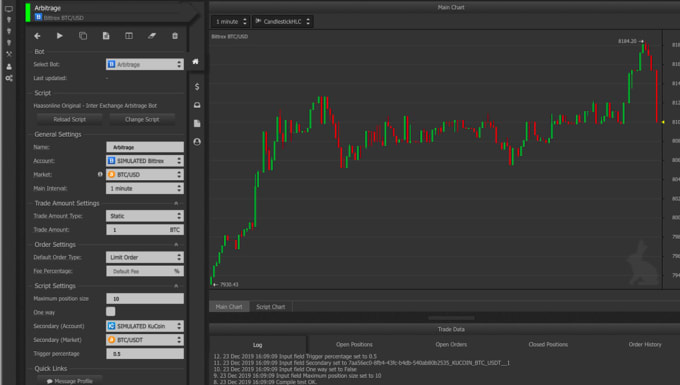Click the Bittrex logo under Arbitrage title
This screenshot has height=385, width=680.
[38, 17]
